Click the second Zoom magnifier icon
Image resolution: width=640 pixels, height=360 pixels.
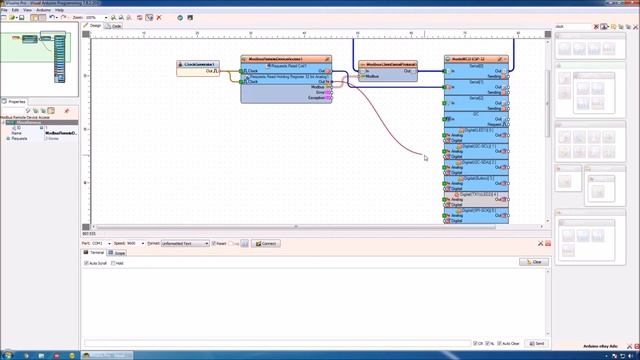121,18
